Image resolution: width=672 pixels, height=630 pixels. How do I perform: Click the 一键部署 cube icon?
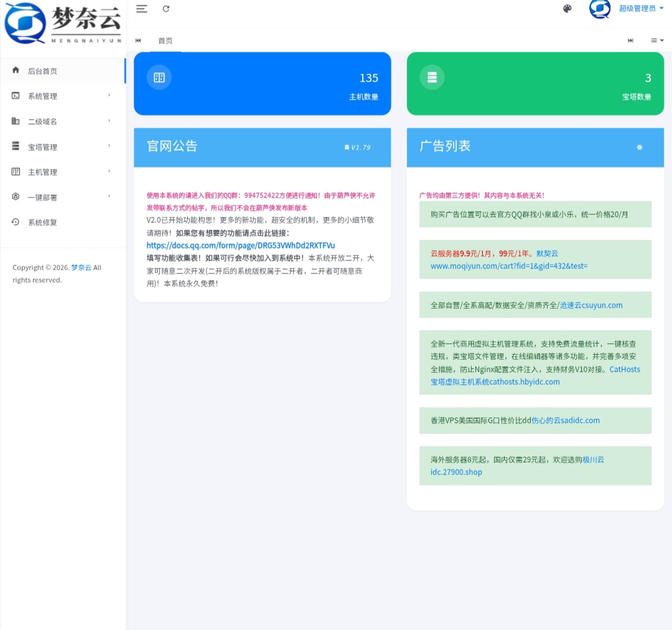(16, 197)
